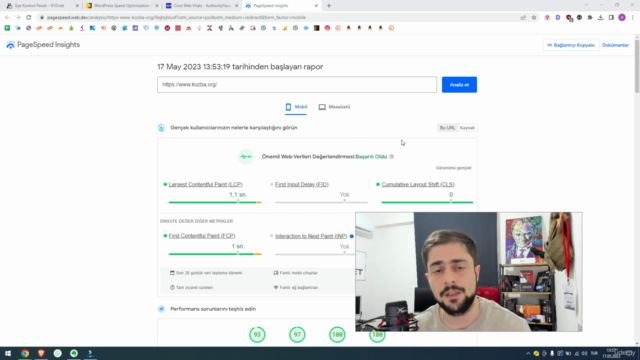Click the info icon next to Başarılı Oldu
Viewport: 640px width, 360px height.
coord(392,157)
